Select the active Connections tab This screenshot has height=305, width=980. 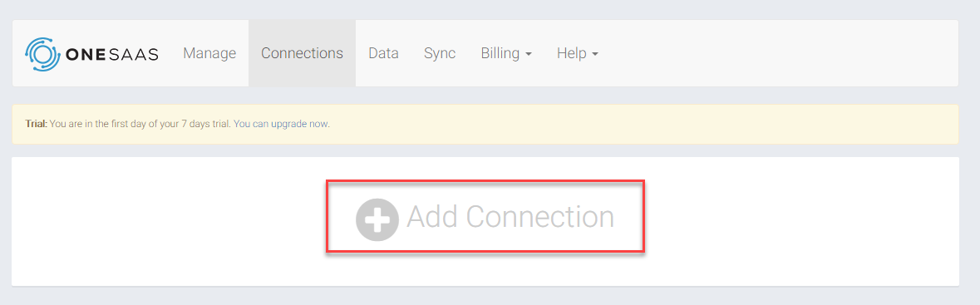(x=302, y=53)
